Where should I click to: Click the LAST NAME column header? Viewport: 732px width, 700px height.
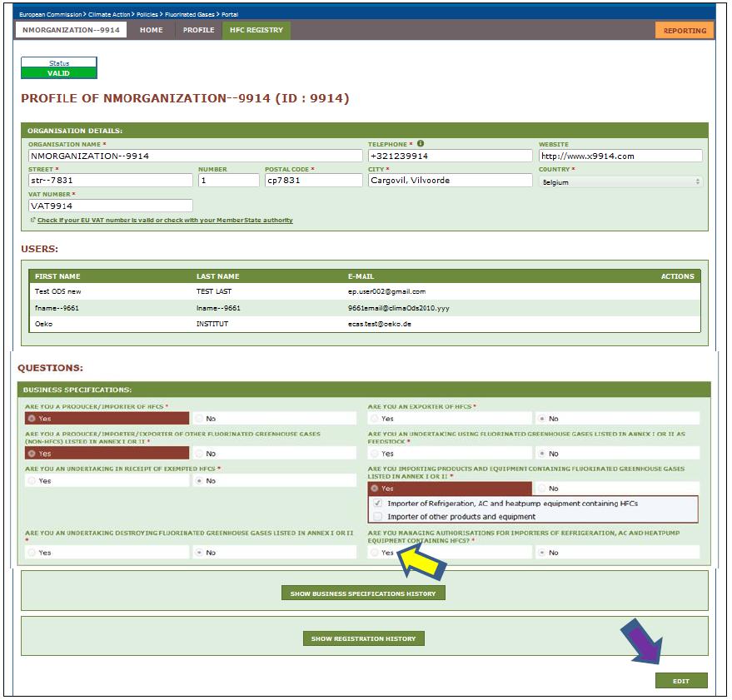(x=217, y=276)
